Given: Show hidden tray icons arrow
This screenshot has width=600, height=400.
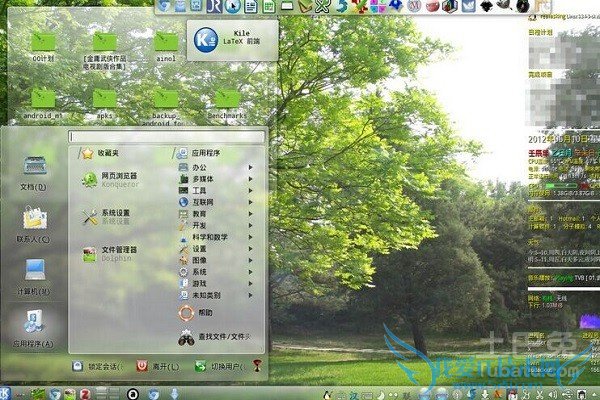Looking at the screenshot, I should (595, 395).
